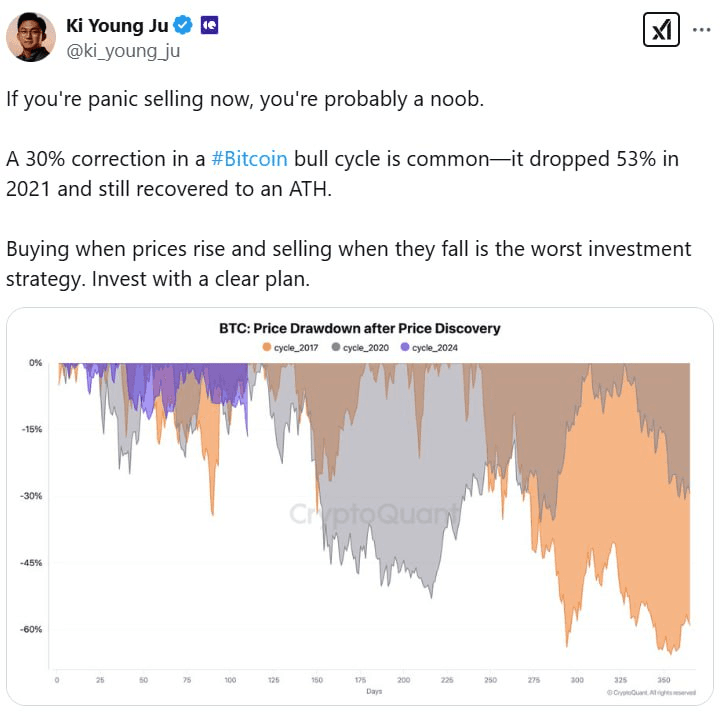The image size is (724, 723).
Task: Open the Grok icon at top right
Action: tap(661, 29)
